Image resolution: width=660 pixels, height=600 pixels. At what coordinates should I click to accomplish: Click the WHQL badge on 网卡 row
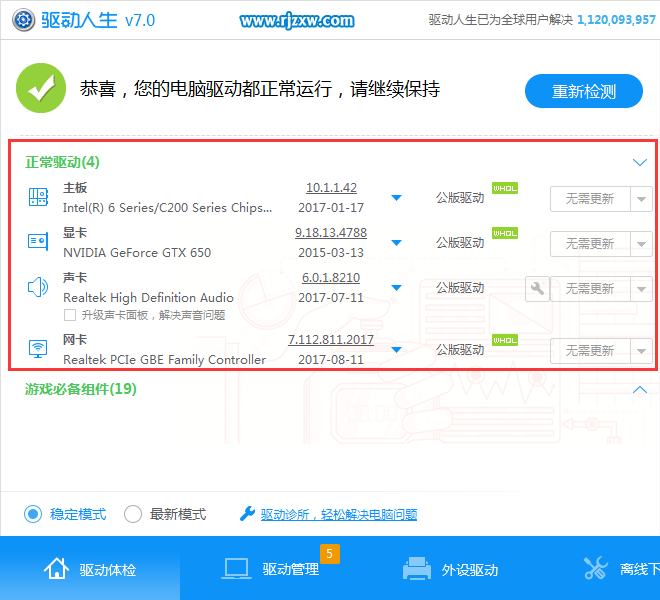[x=505, y=340]
